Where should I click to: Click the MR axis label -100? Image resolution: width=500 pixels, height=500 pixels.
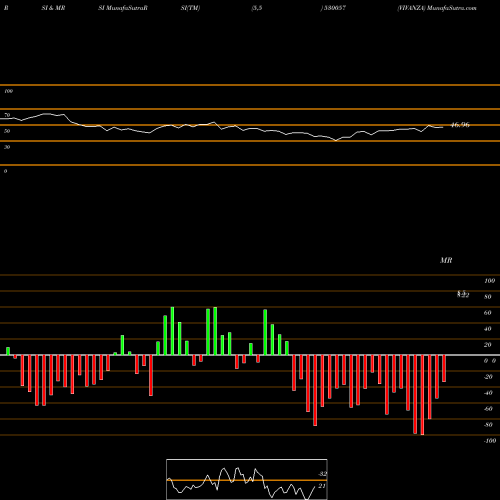click(490, 441)
